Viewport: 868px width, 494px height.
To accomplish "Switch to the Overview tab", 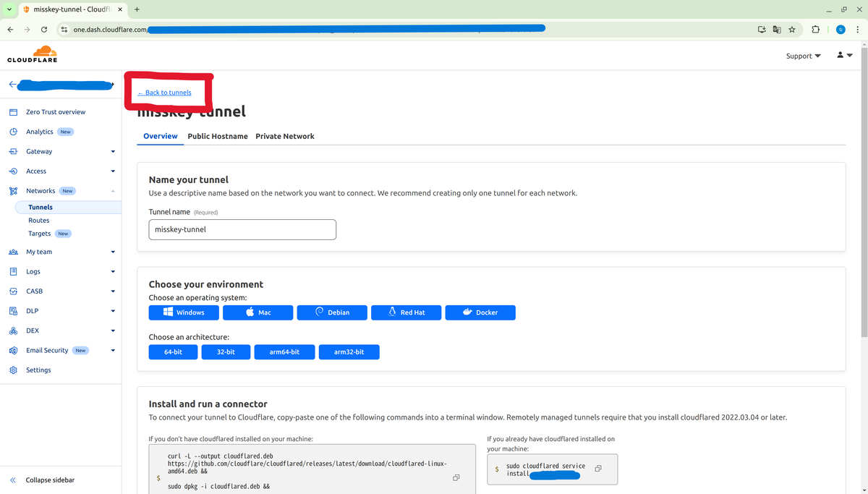I will pyautogui.click(x=161, y=136).
